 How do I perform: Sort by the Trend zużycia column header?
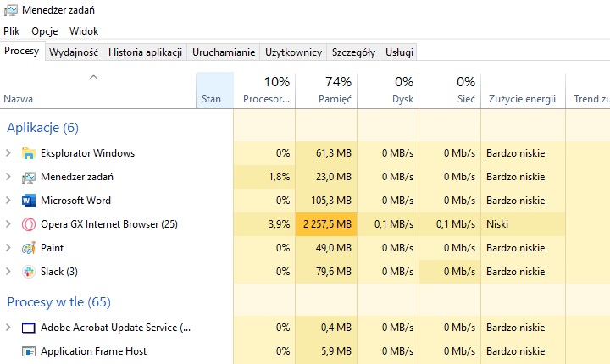point(588,91)
